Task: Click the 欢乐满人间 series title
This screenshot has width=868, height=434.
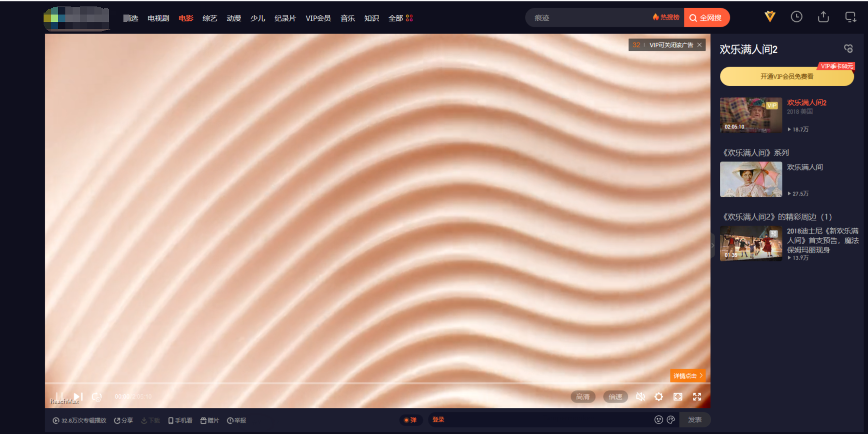Action: tap(805, 167)
